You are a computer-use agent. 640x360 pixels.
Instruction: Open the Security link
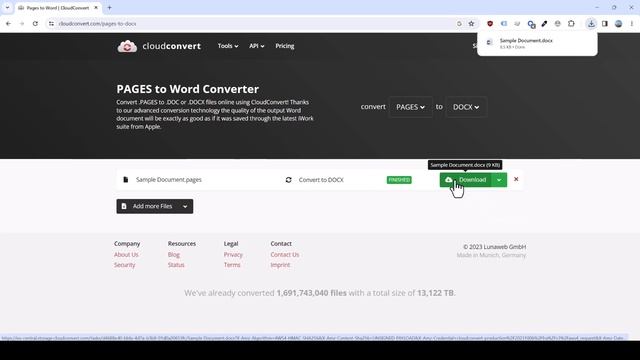(x=124, y=265)
